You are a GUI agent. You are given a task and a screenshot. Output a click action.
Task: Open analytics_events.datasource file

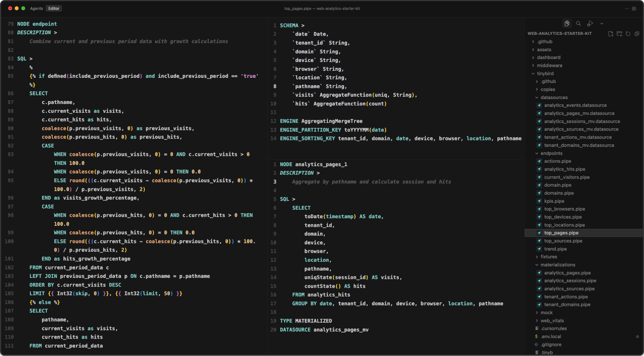pyautogui.click(x=575, y=106)
